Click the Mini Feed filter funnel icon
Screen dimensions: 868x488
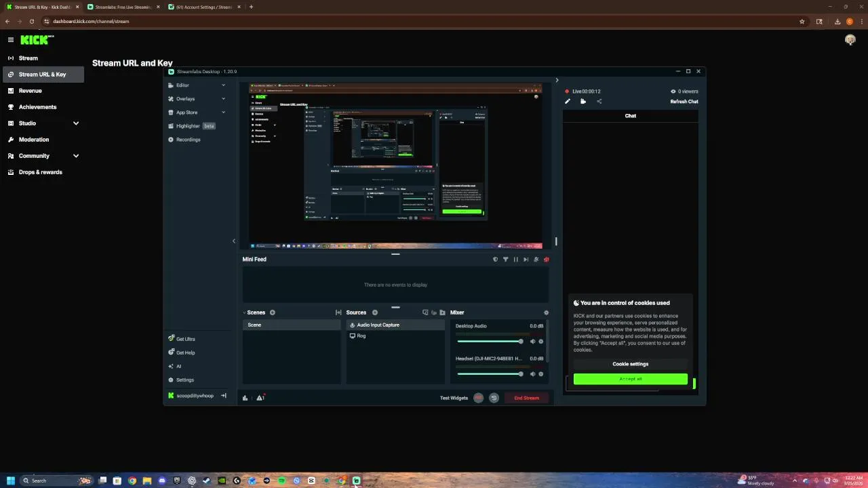[505, 259]
